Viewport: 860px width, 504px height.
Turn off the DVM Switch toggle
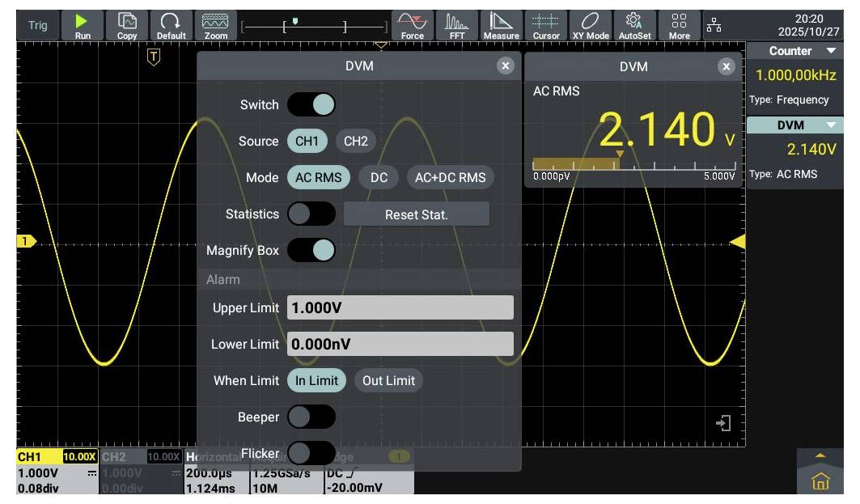coord(311,104)
